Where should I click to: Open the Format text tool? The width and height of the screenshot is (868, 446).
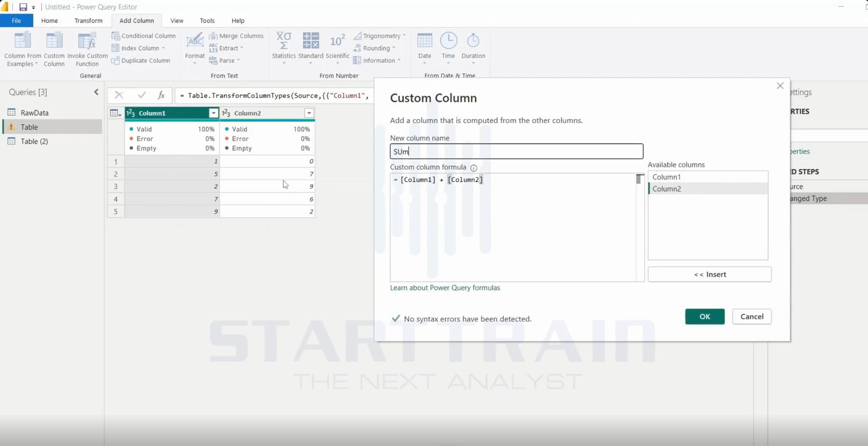[x=195, y=47]
